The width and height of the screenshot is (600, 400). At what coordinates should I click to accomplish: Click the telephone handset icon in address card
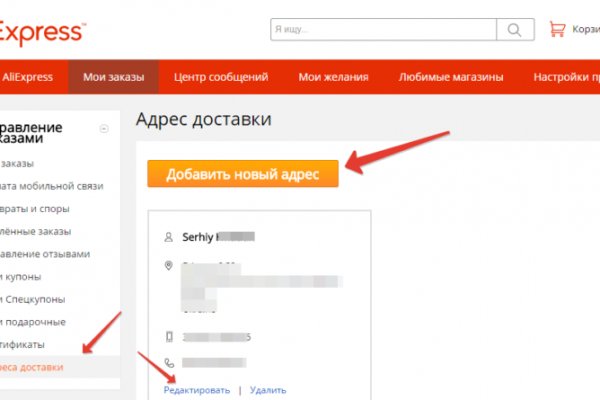pyautogui.click(x=168, y=364)
